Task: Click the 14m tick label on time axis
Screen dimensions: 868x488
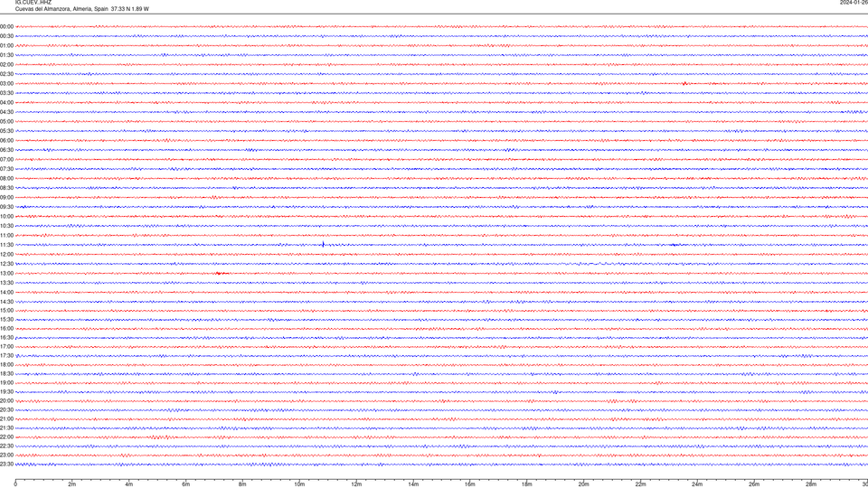Action: 413,484
